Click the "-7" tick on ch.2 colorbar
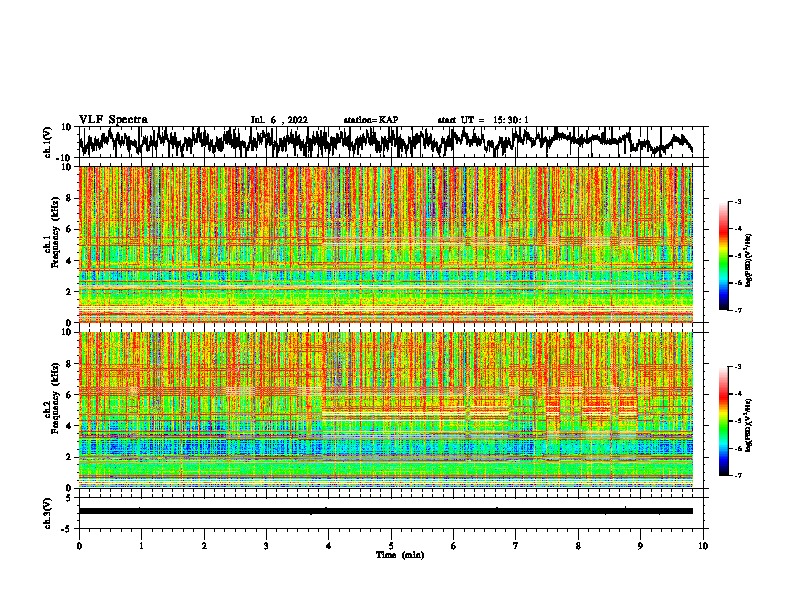 tap(737, 476)
